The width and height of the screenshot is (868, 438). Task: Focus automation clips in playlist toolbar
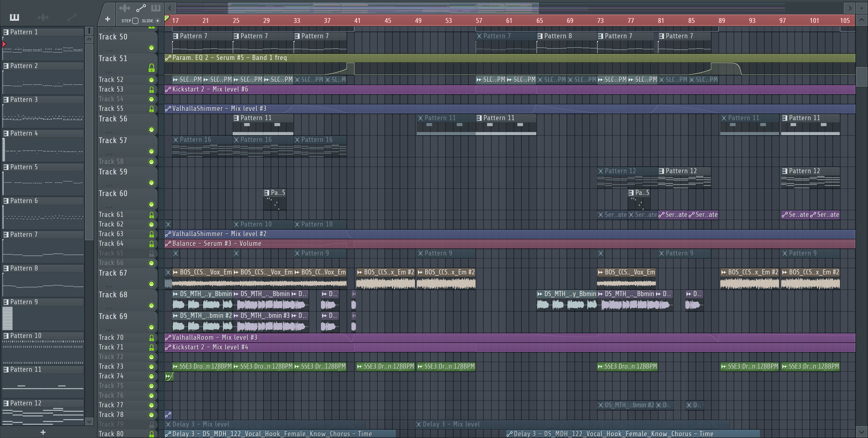click(x=141, y=8)
